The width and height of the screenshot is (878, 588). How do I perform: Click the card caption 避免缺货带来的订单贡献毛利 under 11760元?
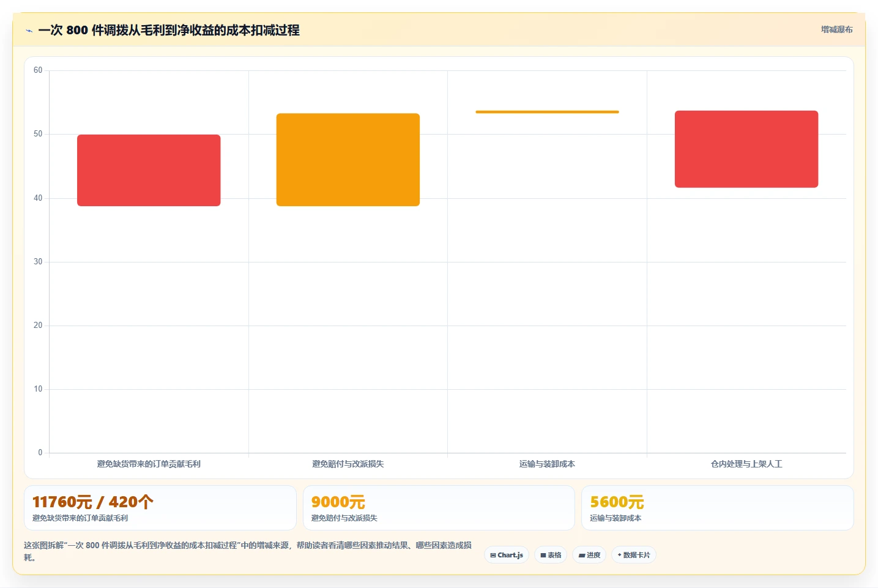80,518
